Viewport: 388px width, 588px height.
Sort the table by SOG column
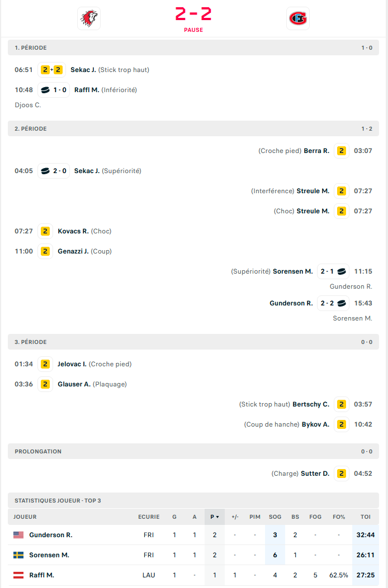(x=275, y=517)
